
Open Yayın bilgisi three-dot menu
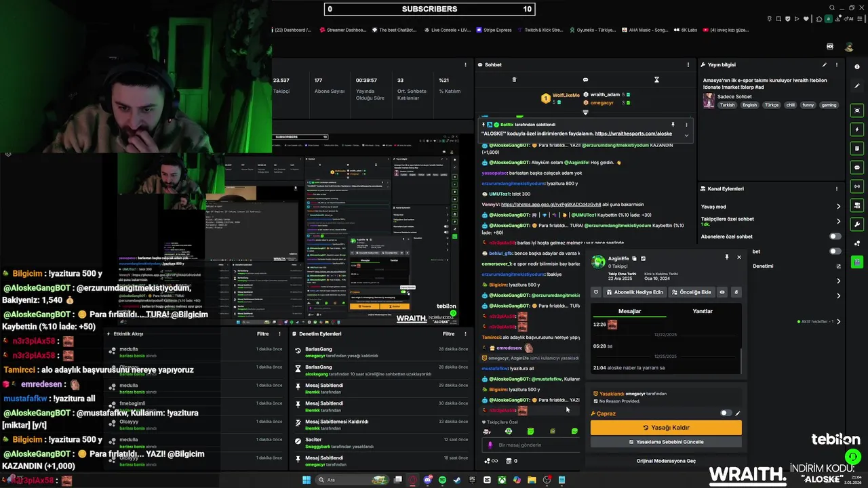coord(837,65)
